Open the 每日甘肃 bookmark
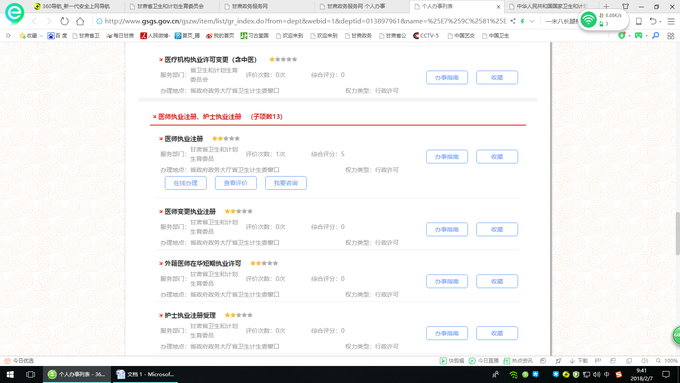 [x=120, y=36]
